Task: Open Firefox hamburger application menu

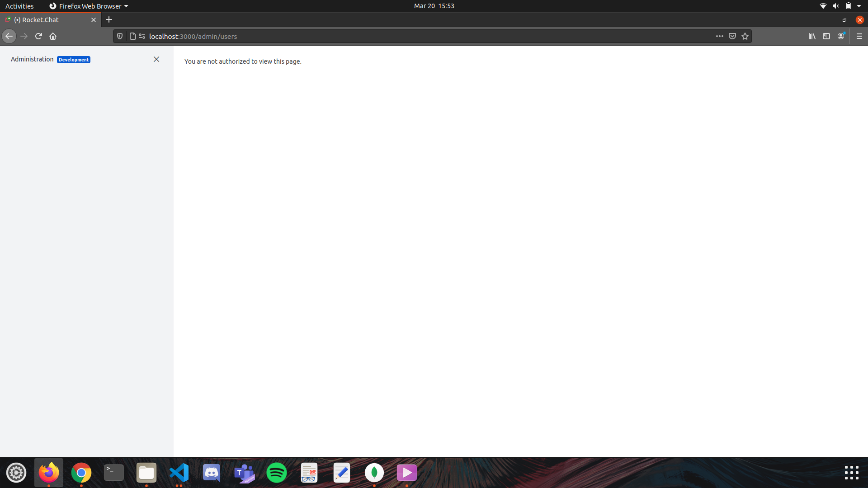Action: coord(859,36)
